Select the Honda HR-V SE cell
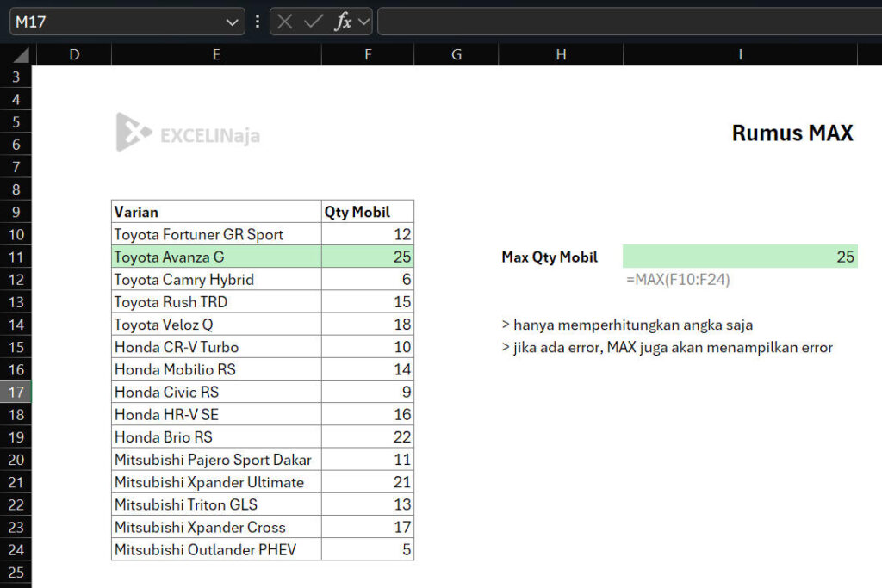 [216, 414]
